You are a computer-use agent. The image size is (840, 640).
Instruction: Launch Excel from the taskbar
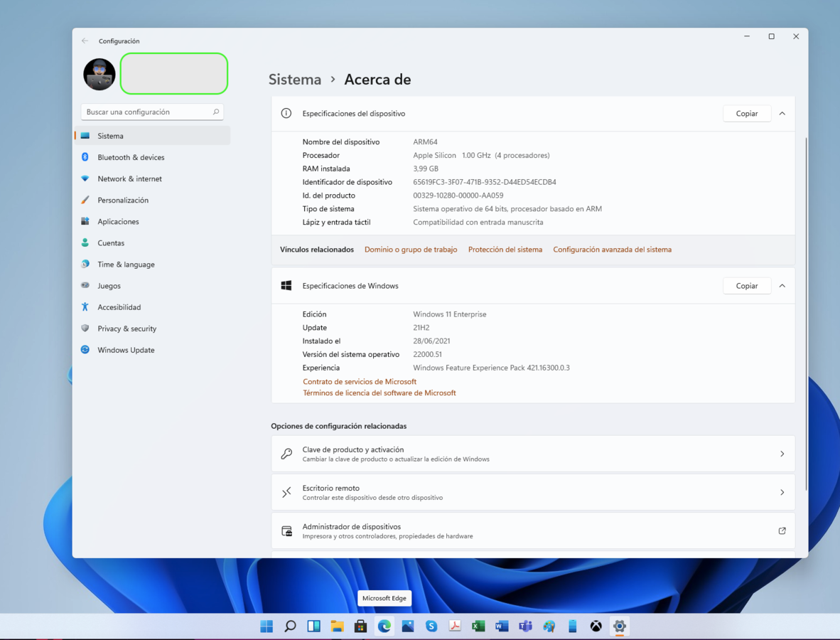(478, 626)
